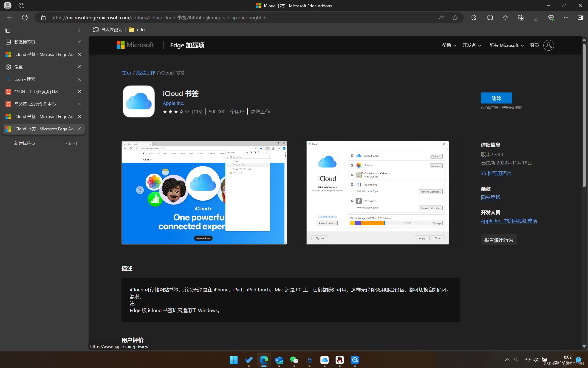Viewport: 588px width, 368px height.
Task: Refresh the current page
Action: (x=25, y=17)
